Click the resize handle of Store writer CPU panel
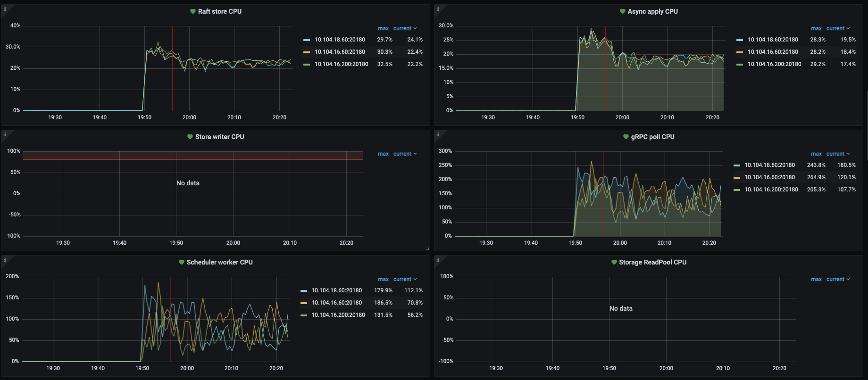Screen dimensions: 868x380 point(427,248)
